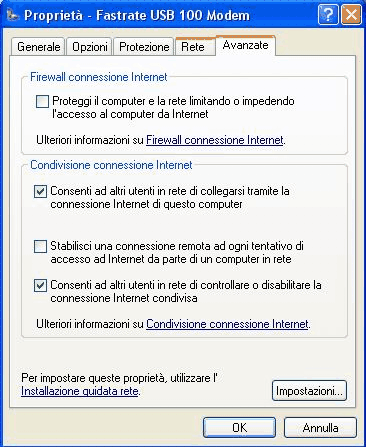Go to the Rete tab
Image resolution: width=366 pixels, height=447 pixels.
tap(193, 47)
